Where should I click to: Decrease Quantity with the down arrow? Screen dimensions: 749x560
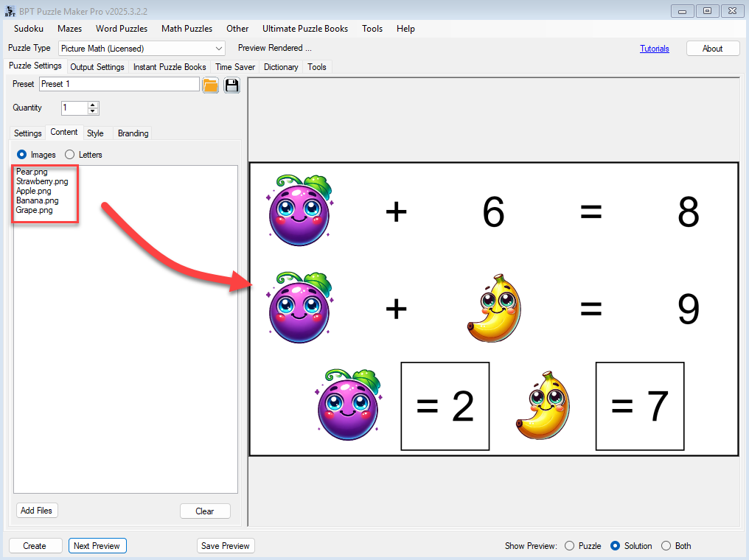(93, 111)
